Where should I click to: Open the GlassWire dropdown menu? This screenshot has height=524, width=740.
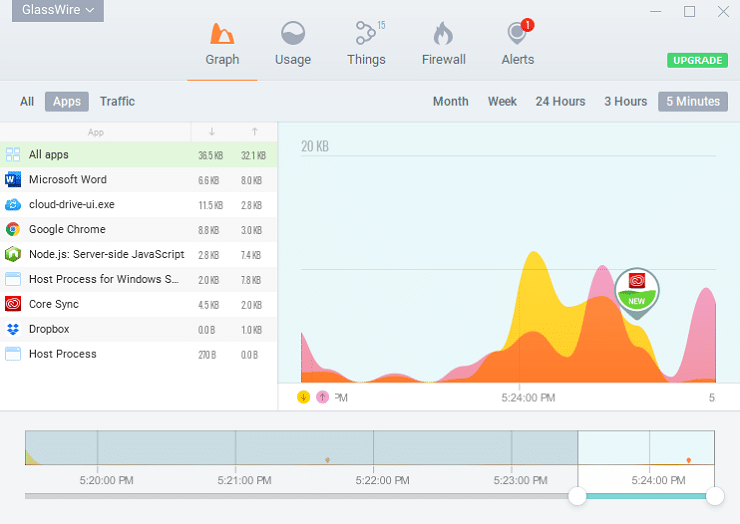[x=58, y=9]
